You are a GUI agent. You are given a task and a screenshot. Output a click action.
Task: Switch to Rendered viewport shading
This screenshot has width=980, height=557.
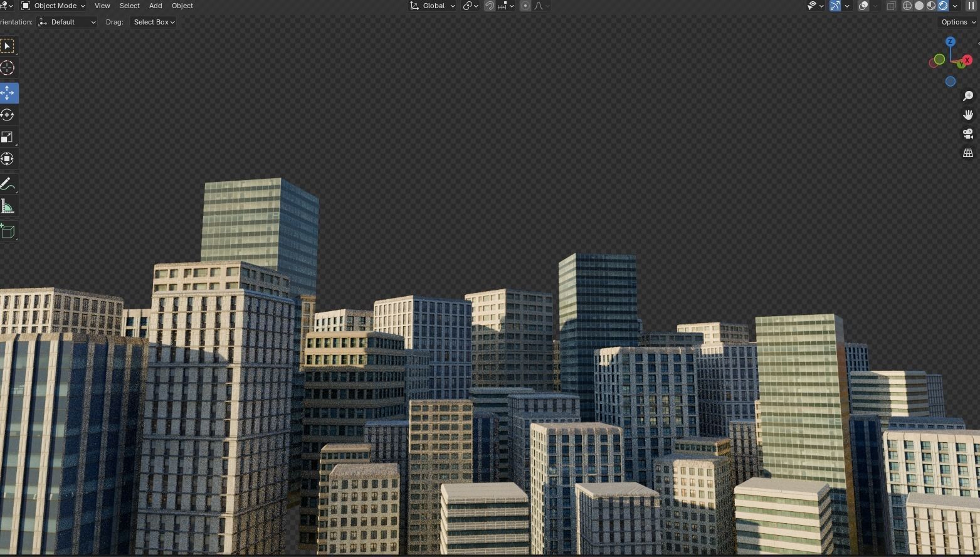point(943,6)
